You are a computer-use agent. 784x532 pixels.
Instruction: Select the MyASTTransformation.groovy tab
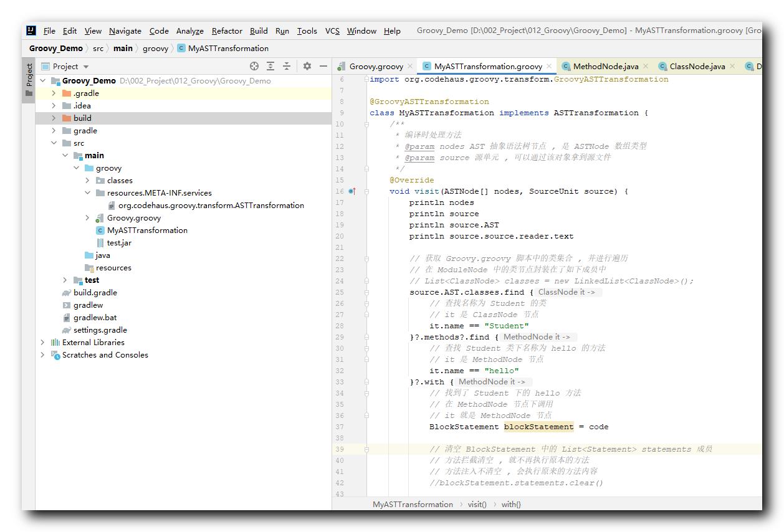[x=488, y=66]
